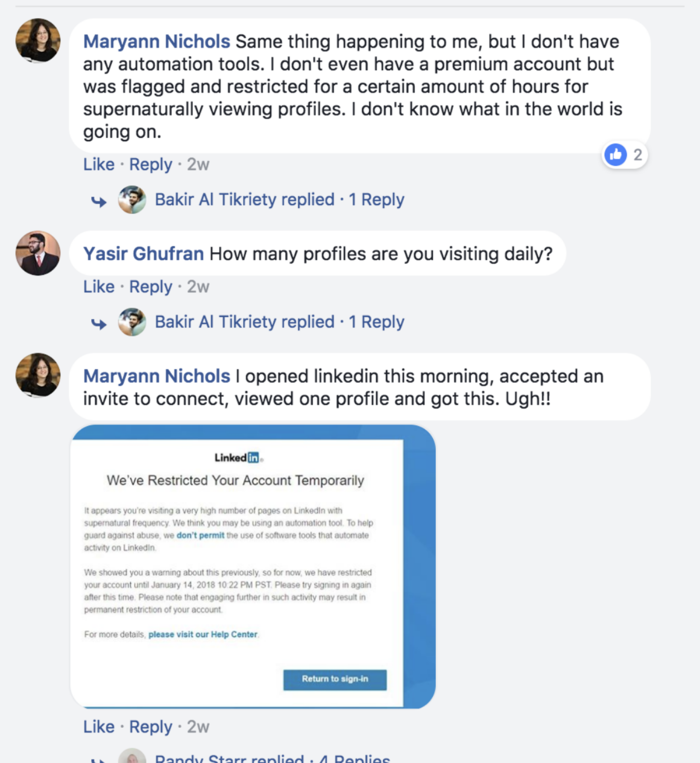Image resolution: width=700 pixels, height=763 pixels.
Task: Like the comment with LinkedIn screenshot
Action: click(99, 727)
